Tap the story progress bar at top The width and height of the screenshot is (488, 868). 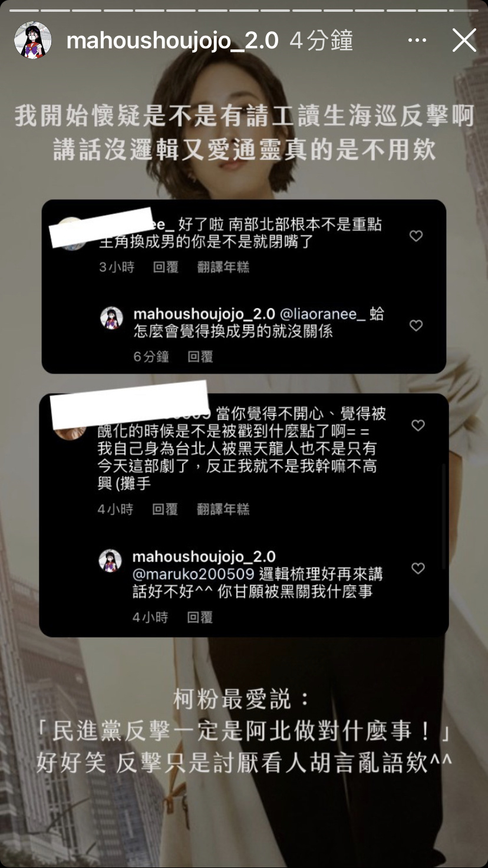[244, 10]
